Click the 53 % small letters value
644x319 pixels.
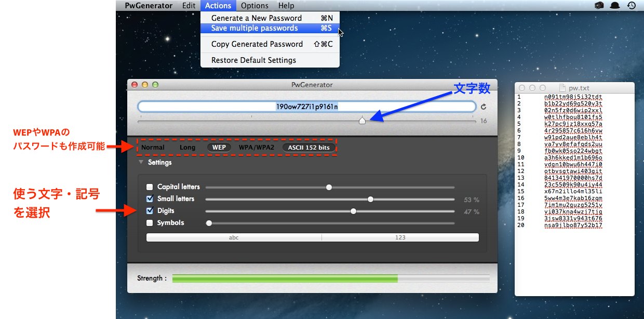coord(472,200)
